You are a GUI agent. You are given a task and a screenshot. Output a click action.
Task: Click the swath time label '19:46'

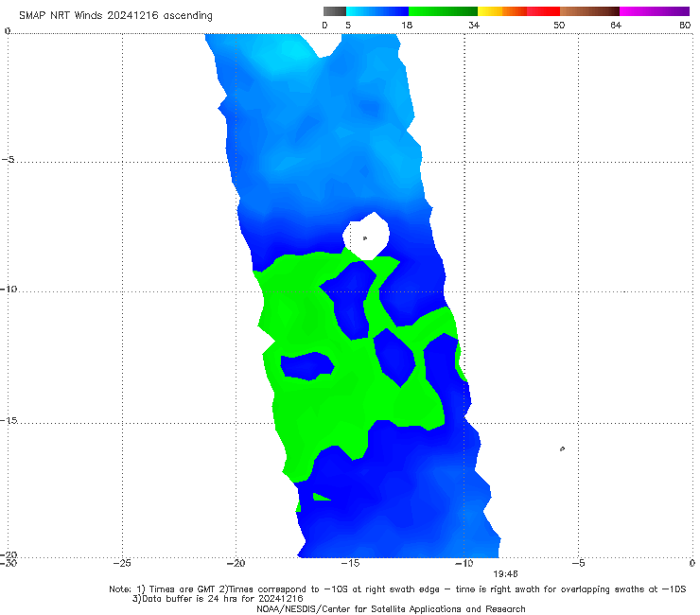[x=505, y=574]
